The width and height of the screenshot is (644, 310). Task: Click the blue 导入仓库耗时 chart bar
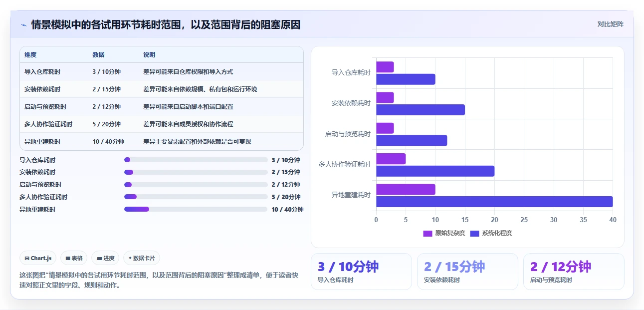tap(406, 79)
